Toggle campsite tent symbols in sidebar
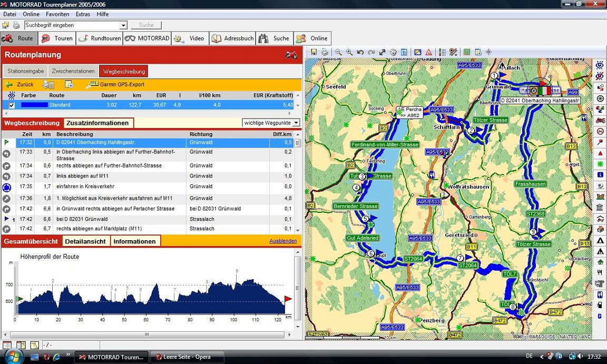607x364 pixels. (x=600, y=240)
